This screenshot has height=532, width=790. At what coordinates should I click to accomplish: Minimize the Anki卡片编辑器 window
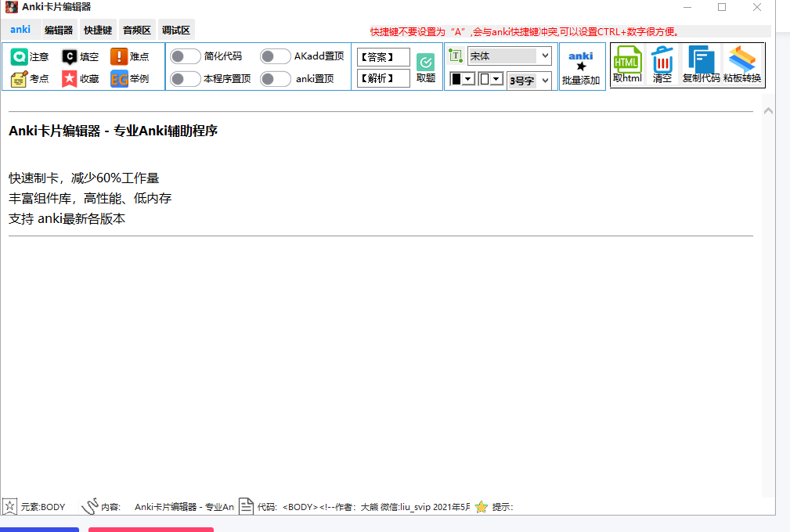coord(687,7)
